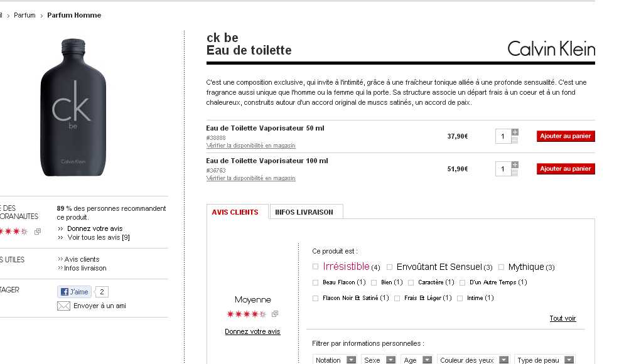Decrease quantity for 100 ml Eau de Toilette

[x=515, y=173]
